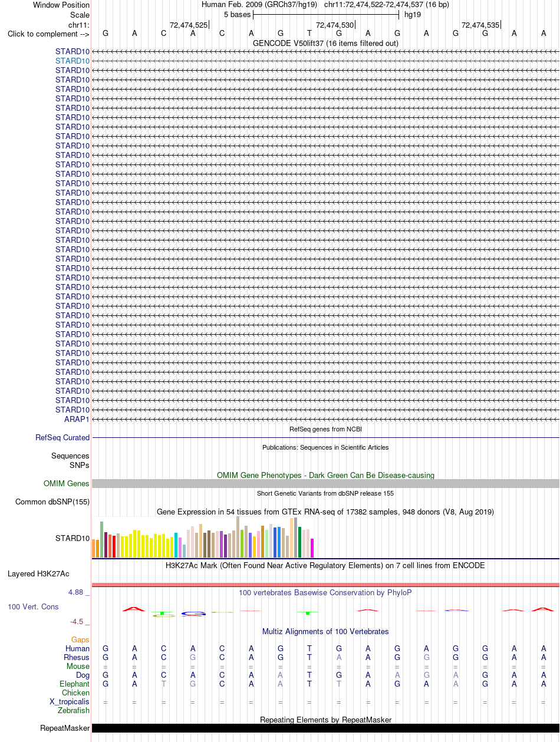The image size is (560, 742).
Task: Click the Sequences track label
Action: [70, 456]
